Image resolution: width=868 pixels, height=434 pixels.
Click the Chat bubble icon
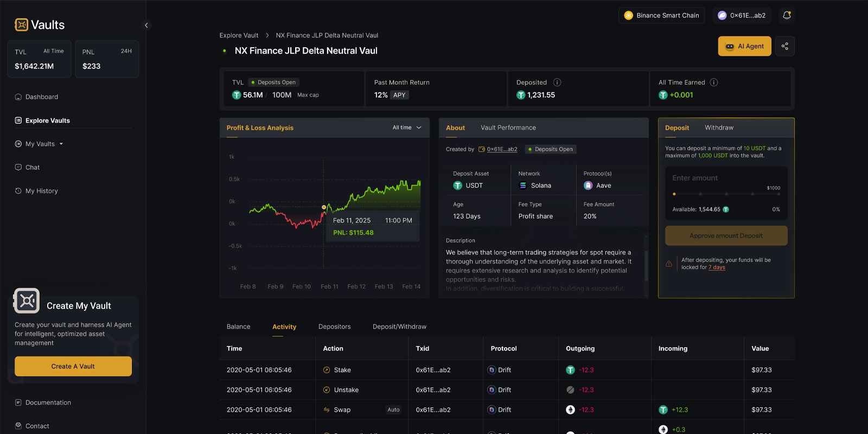[18, 168]
